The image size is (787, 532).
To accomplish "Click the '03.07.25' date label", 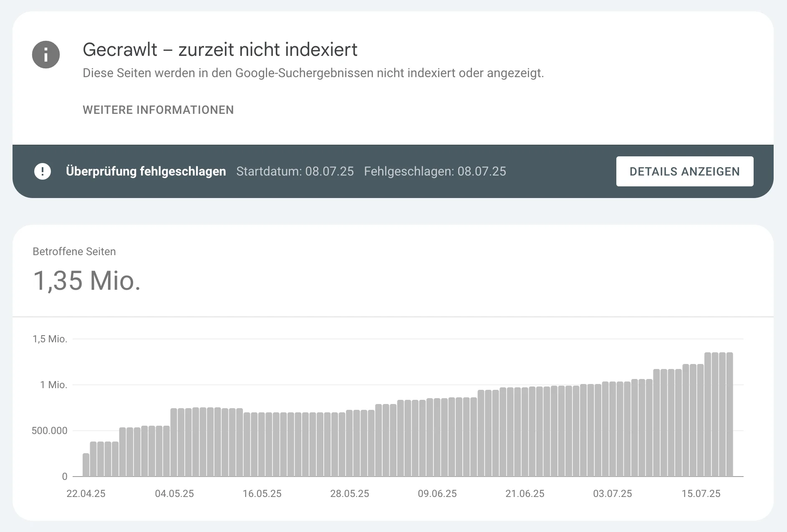I will 613,494.
